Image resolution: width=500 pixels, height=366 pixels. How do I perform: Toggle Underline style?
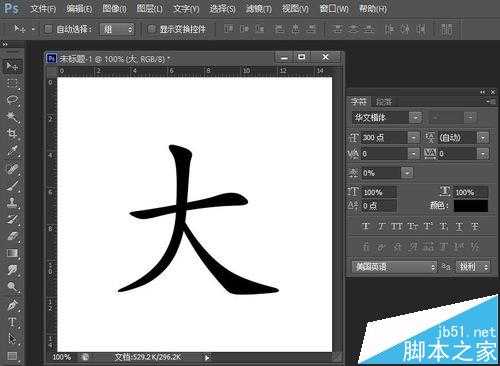[459, 226]
